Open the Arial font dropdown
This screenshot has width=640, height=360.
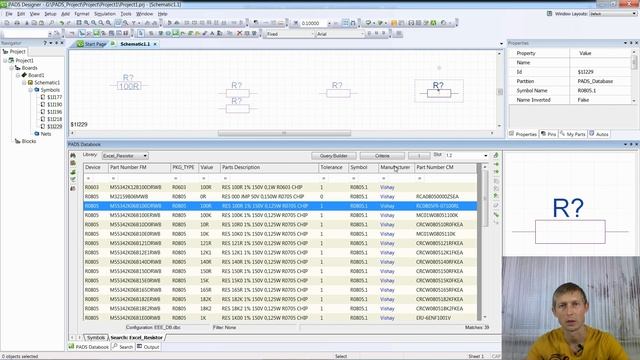[362, 34]
